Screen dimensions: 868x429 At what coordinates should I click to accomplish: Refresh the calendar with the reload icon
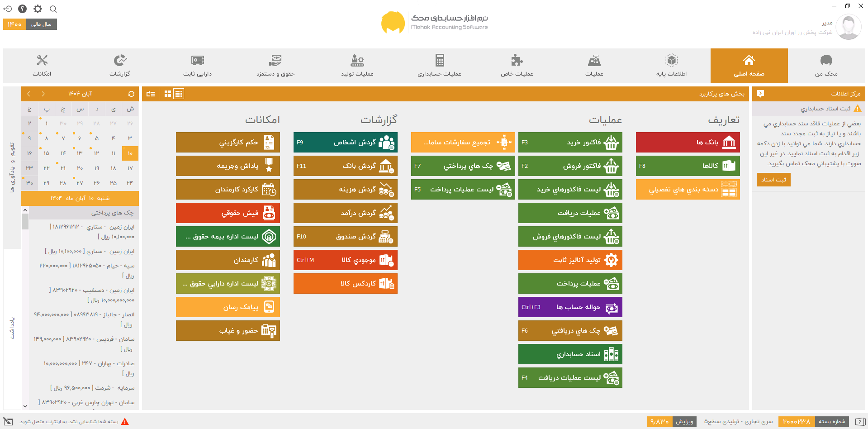(131, 94)
